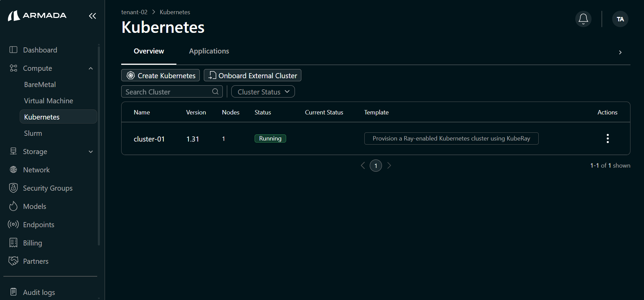Screen dimensions: 644x300
Task: Collapse the sidebar with double-chevron icon
Action: click(x=92, y=16)
